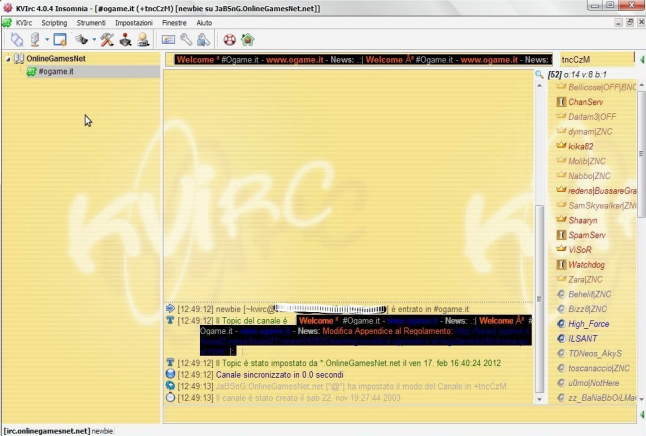Click the kika82 crown operator icon
Screen dimensions: 646x436
561,145
